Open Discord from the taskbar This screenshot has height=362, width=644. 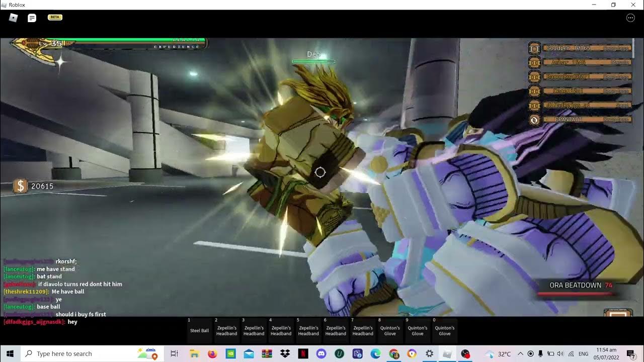(321, 353)
